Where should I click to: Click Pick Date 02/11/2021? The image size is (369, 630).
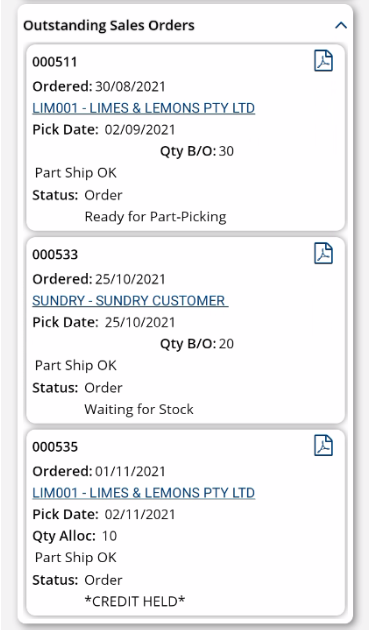pyautogui.click(x=140, y=515)
